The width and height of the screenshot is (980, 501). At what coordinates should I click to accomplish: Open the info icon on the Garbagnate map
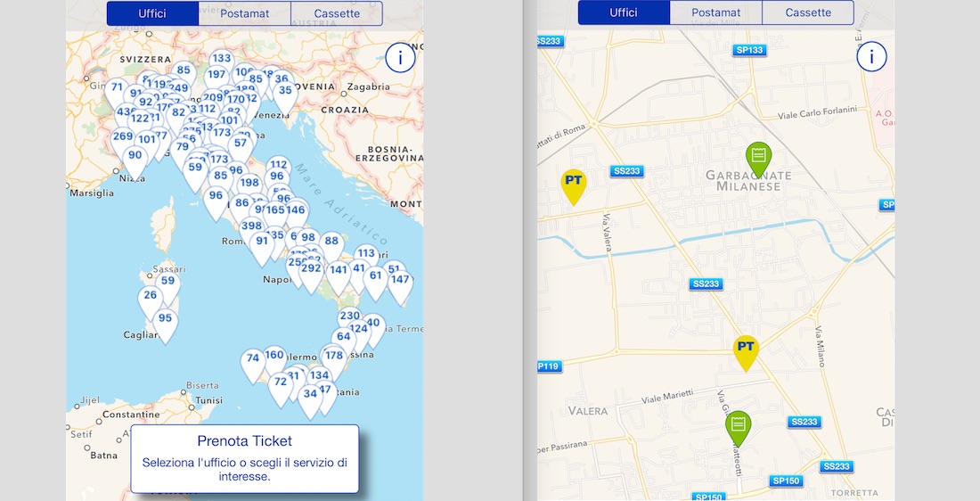[x=871, y=58]
